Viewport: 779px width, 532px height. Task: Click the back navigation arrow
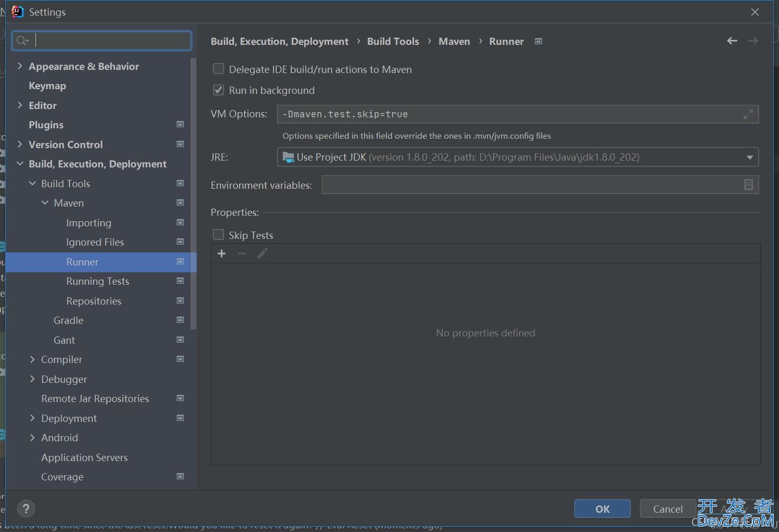tap(732, 41)
